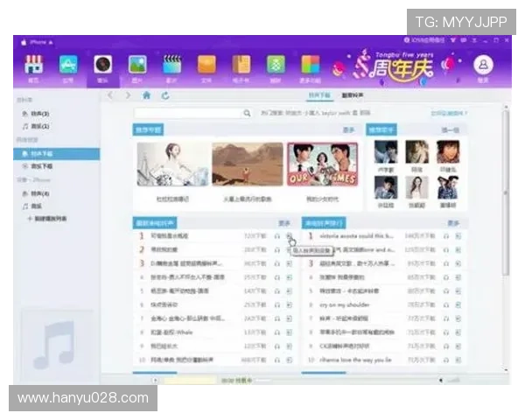
Task: Select Ringtones (3) in library sidebar
Action: (x=36, y=114)
